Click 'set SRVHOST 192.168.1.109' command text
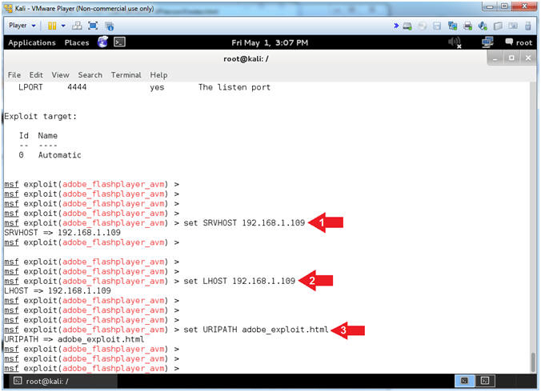 [244, 222]
